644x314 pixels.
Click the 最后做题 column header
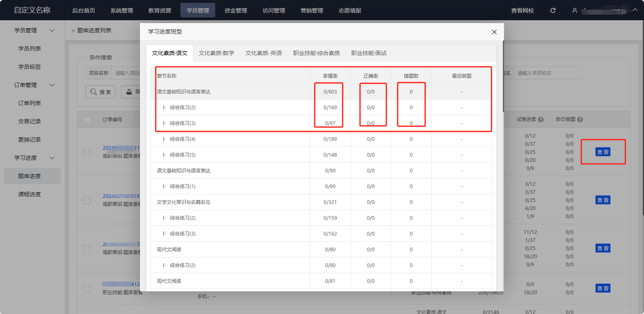pos(462,76)
